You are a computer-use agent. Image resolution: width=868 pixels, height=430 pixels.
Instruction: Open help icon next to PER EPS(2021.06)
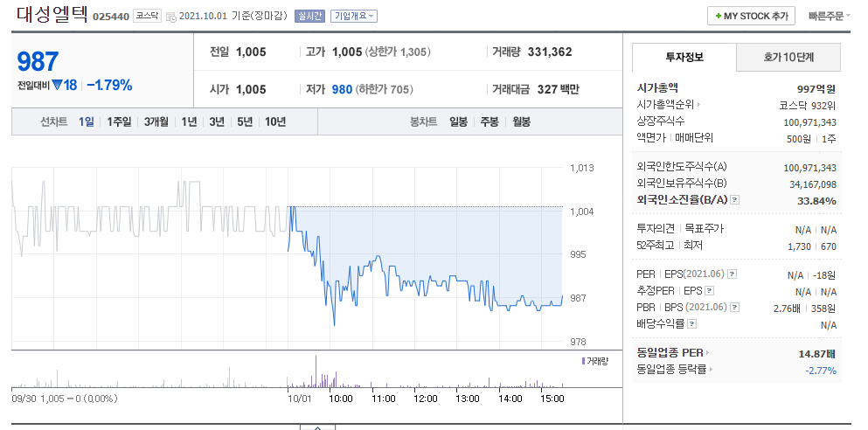click(x=732, y=274)
